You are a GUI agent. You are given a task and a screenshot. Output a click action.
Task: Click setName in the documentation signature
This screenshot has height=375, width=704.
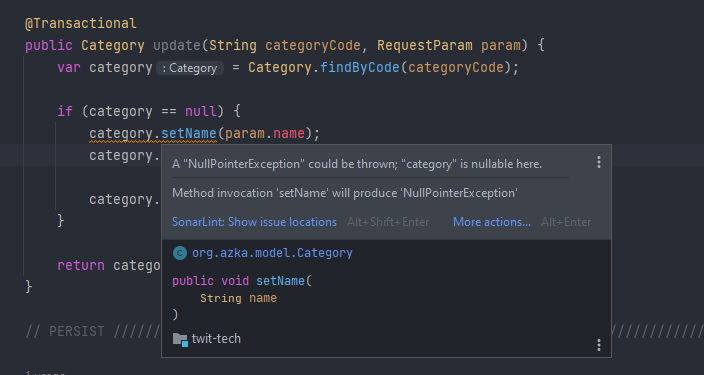(281, 281)
